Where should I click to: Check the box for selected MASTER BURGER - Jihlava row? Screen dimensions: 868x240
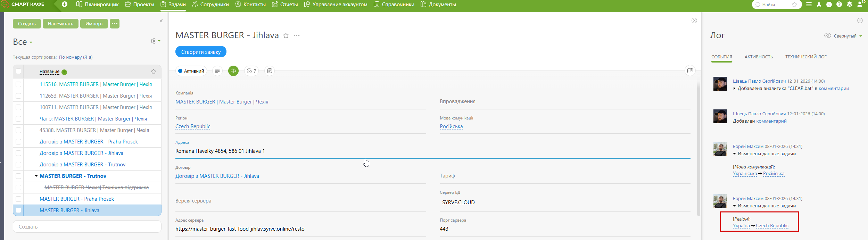pyautogui.click(x=18, y=210)
